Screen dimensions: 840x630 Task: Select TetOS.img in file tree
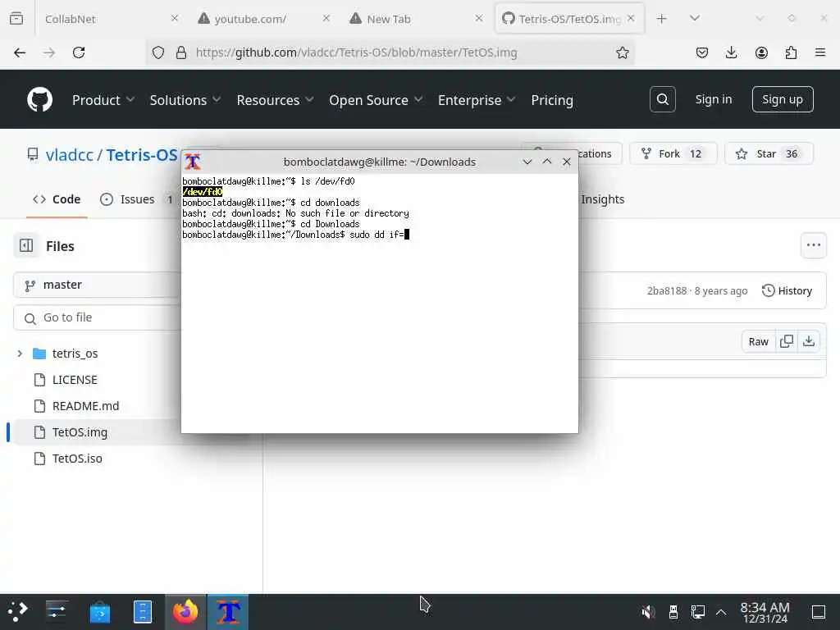80,431
